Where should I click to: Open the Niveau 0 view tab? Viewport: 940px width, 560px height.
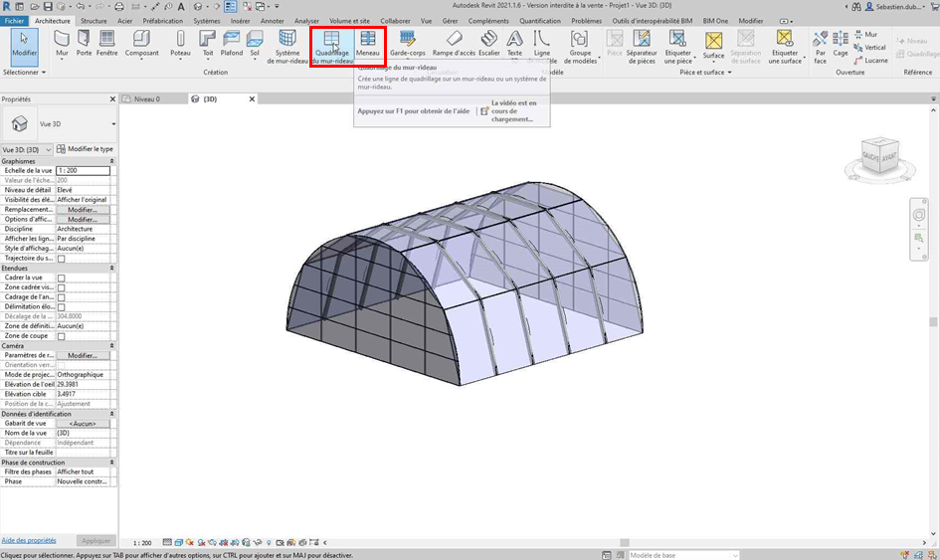(146, 99)
